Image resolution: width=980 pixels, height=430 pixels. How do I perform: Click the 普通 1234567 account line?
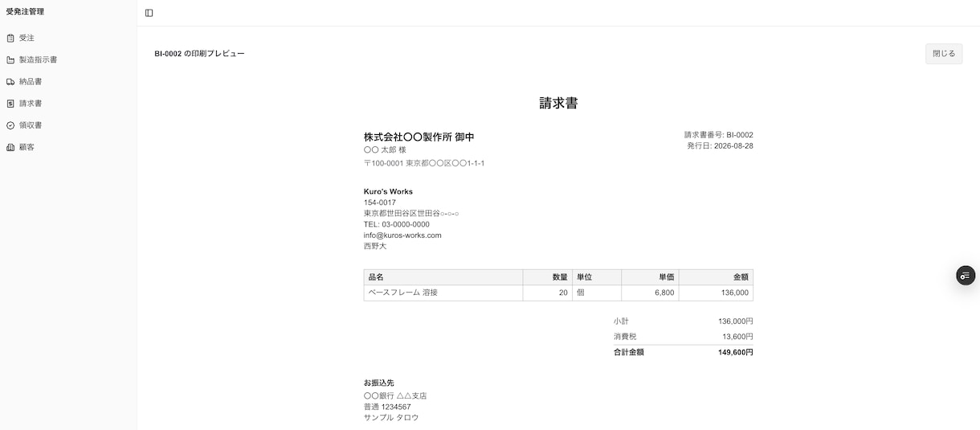coord(387,407)
